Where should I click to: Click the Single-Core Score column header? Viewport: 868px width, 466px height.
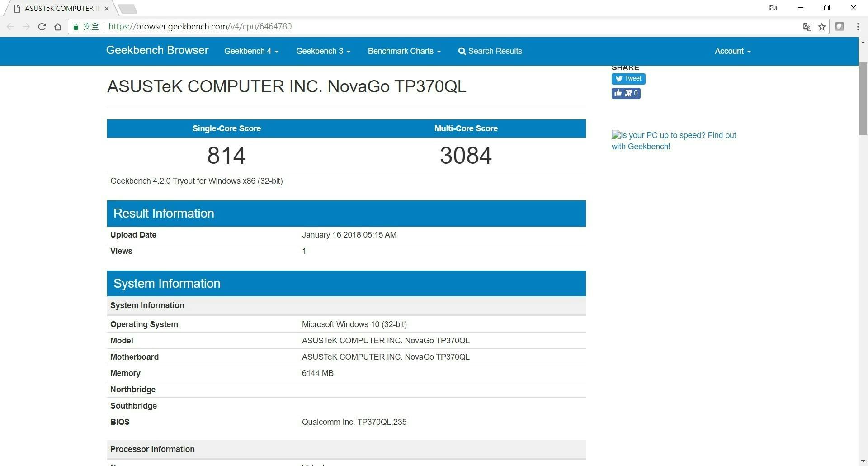tap(226, 128)
